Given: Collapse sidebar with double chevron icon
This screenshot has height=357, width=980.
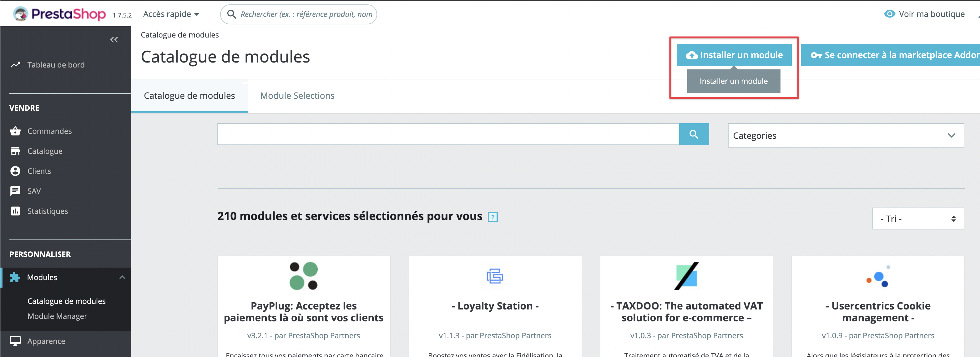Looking at the screenshot, I should pyautogui.click(x=114, y=39).
